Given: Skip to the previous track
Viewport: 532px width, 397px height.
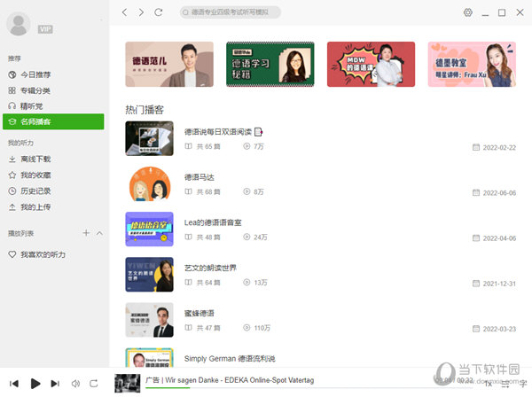Looking at the screenshot, I should point(14,383).
